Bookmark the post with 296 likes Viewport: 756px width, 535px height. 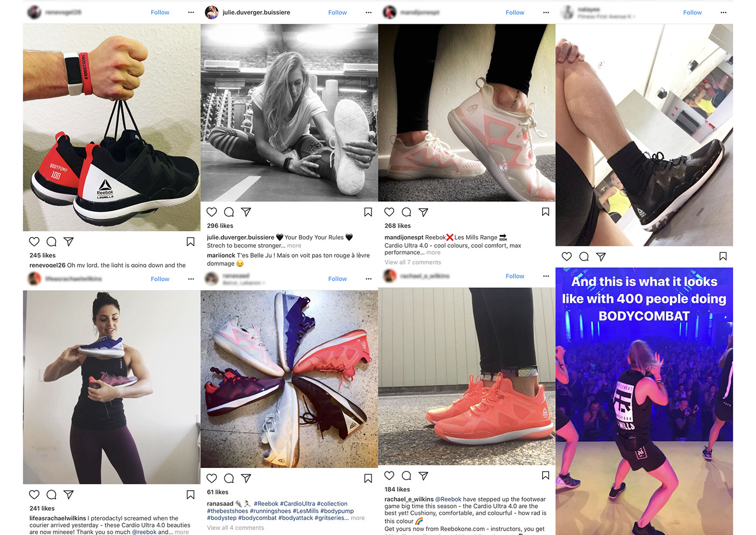368,212
